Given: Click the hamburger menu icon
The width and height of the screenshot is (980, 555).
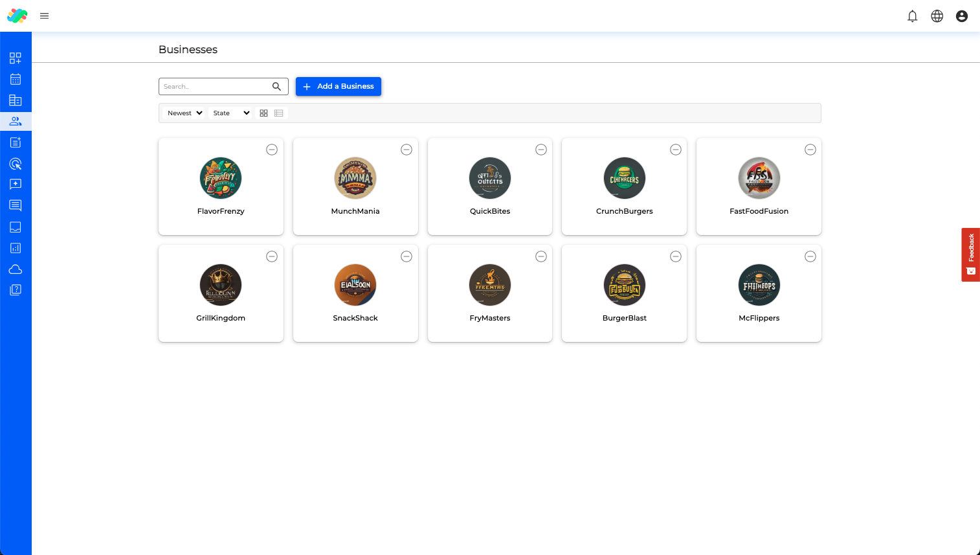Looking at the screenshot, I should (45, 16).
